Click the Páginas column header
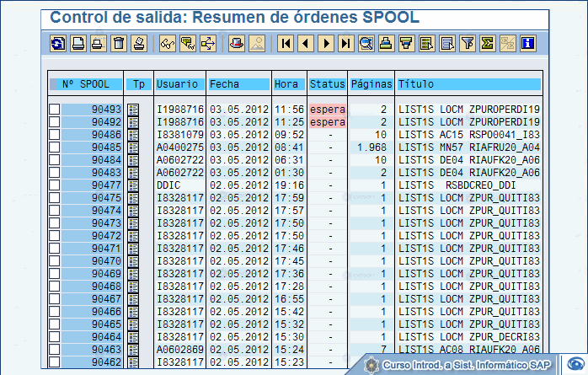 tap(372, 84)
